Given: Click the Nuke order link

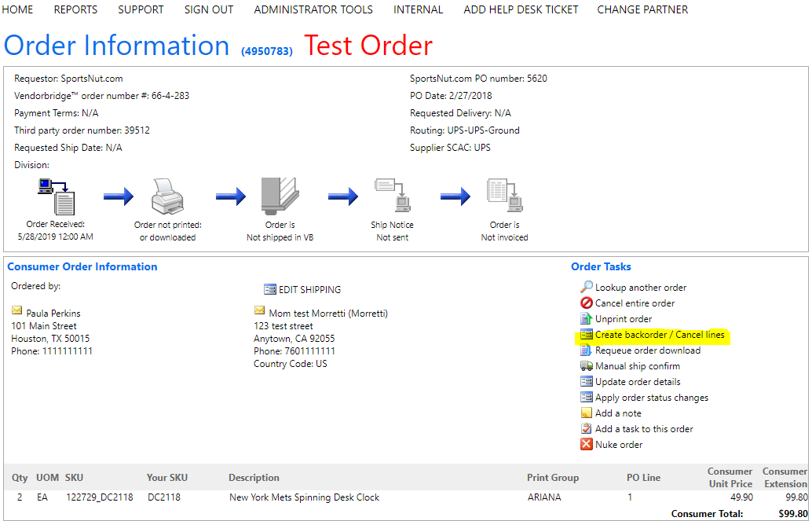Looking at the screenshot, I should [x=619, y=444].
